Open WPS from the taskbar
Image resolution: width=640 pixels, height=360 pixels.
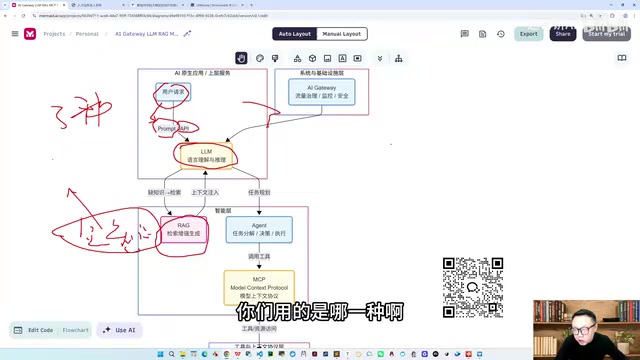coord(238,354)
